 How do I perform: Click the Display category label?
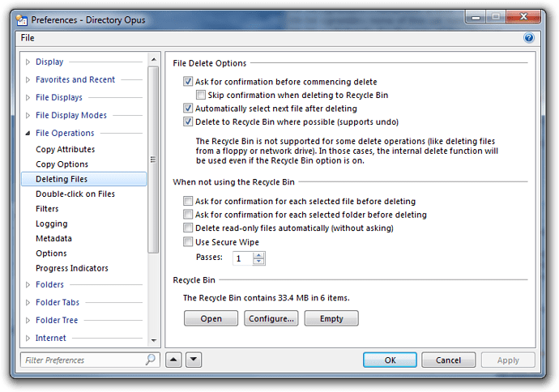(x=49, y=62)
